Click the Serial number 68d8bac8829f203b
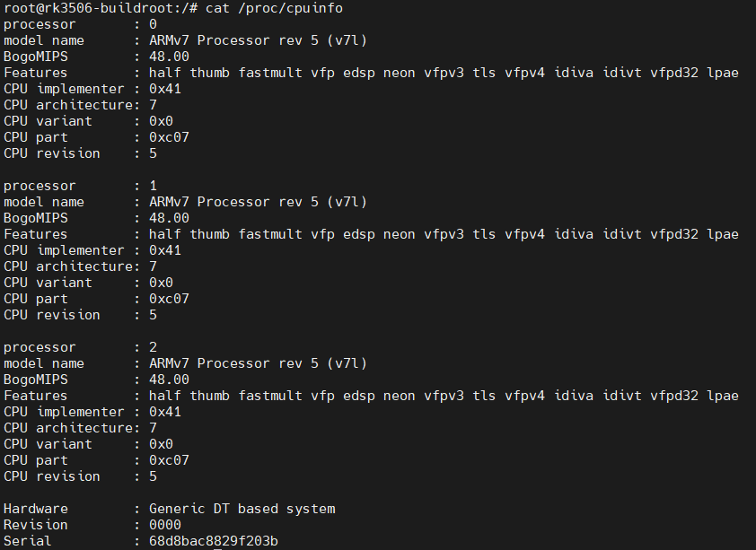756x550 pixels. click(x=214, y=541)
